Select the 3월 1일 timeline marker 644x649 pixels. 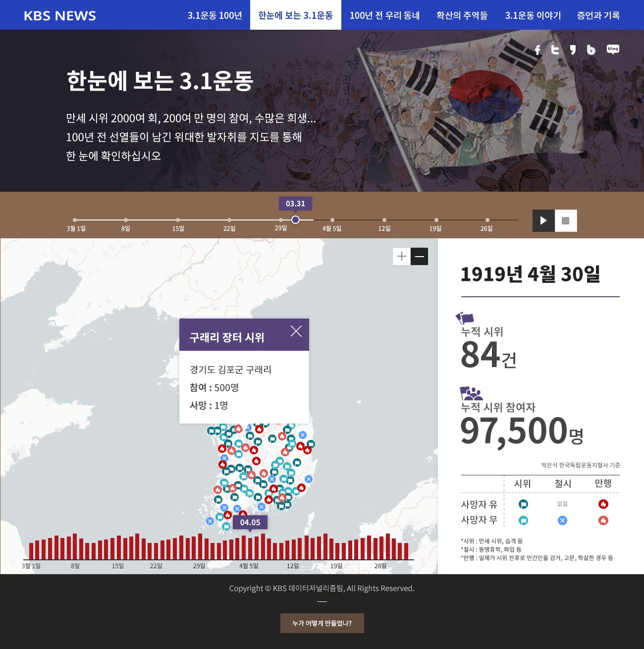75,220
